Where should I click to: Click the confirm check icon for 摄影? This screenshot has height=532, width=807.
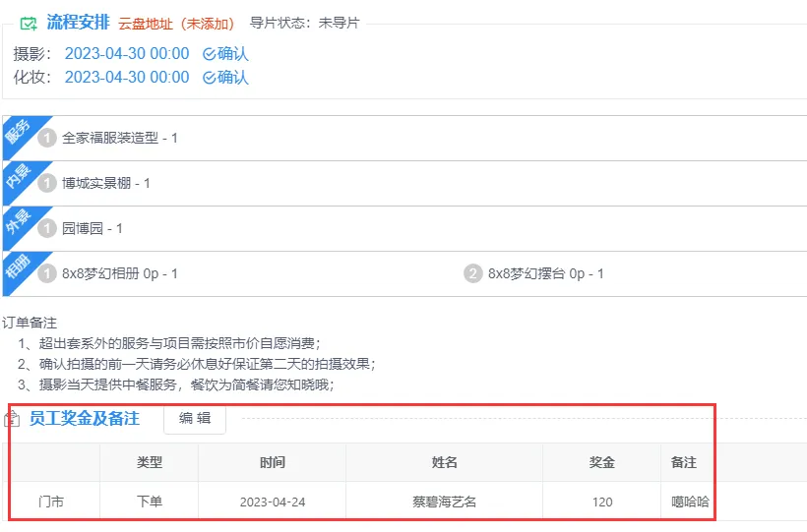[209, 54]
